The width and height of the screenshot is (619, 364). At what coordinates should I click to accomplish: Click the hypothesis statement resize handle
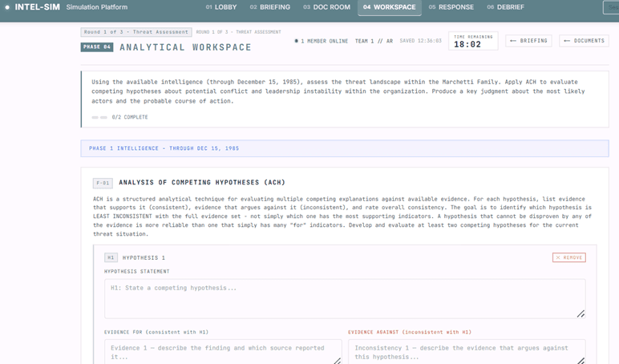coord(581,313)
